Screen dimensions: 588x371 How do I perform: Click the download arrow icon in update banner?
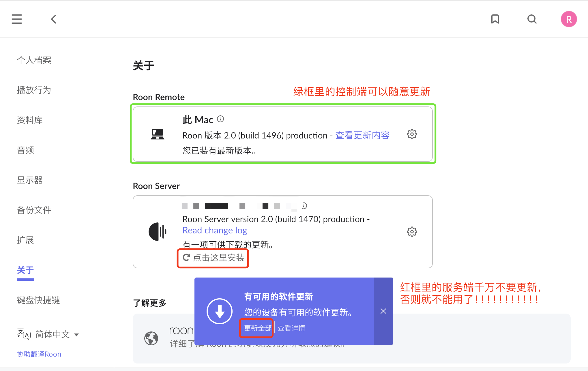(220, 311)
